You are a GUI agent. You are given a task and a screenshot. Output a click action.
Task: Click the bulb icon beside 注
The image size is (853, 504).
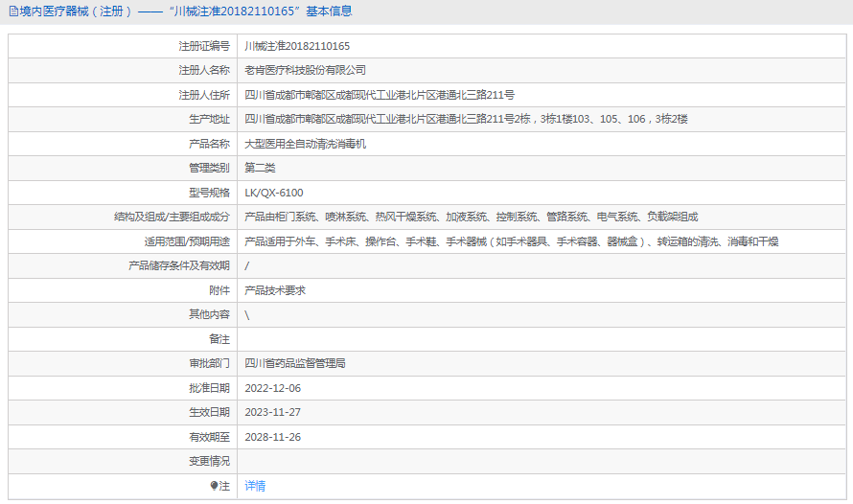[x=214, y=486]
